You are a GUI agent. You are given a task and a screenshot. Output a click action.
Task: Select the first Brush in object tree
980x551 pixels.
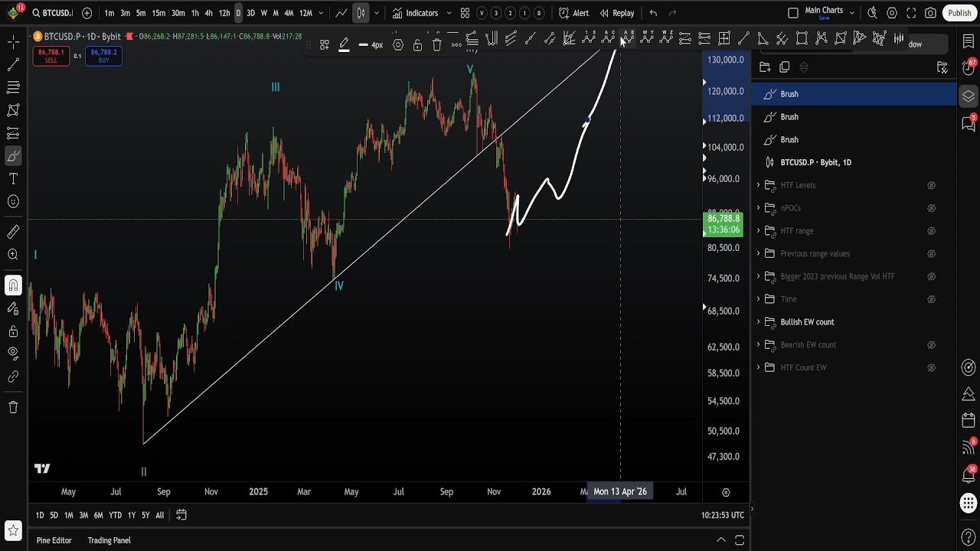click(854, 94)
